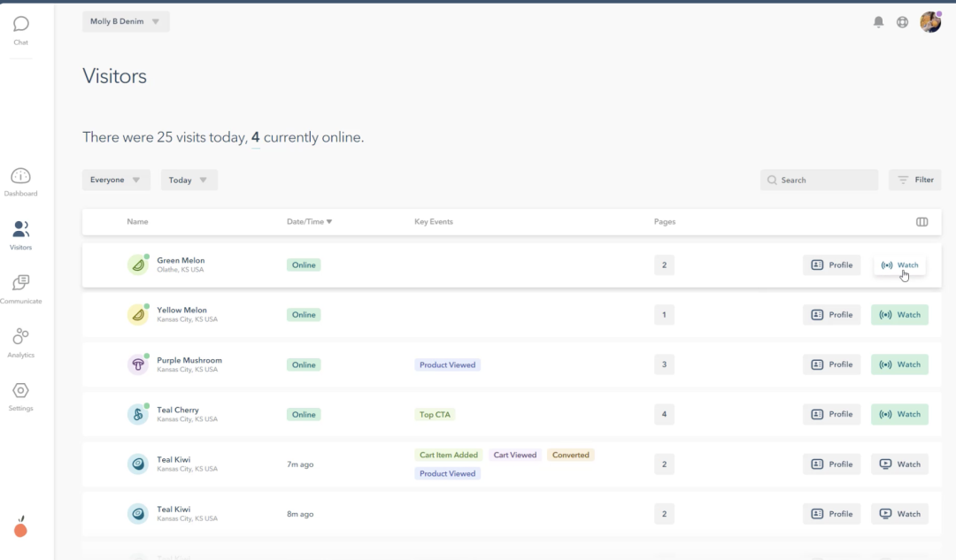Open Settings from the sidebar
This screenshot has width=956, height=560.
21,395
